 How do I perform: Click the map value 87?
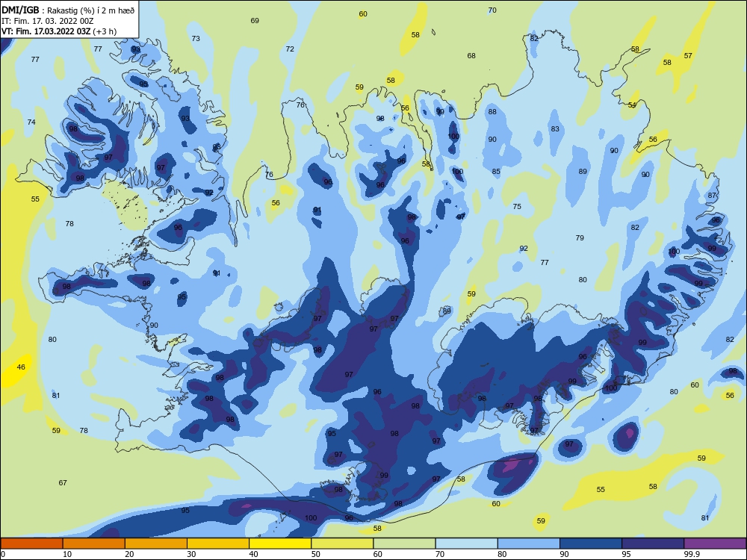coord(712,196)
